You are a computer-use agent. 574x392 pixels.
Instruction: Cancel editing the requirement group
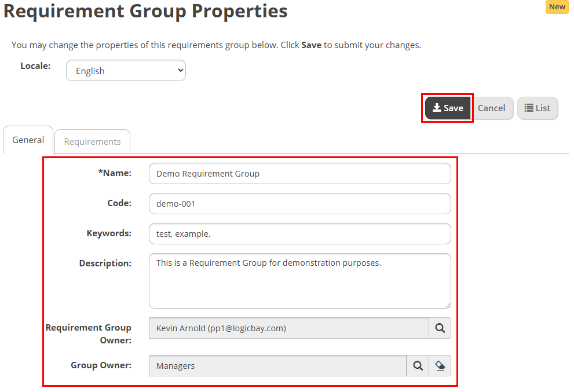point(491,108)
